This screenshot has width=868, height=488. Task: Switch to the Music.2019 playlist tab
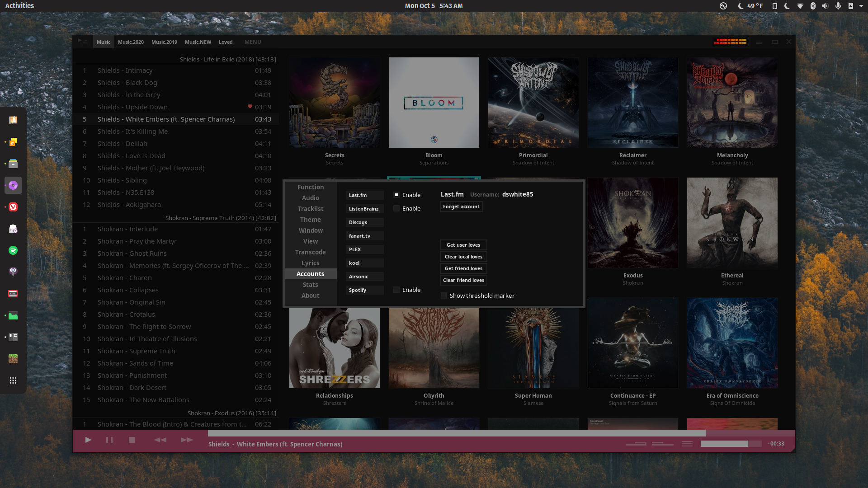tap(164, 42)
